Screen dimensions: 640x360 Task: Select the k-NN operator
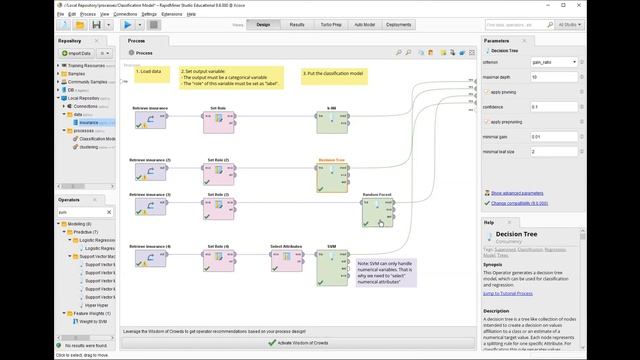[332, 122]
